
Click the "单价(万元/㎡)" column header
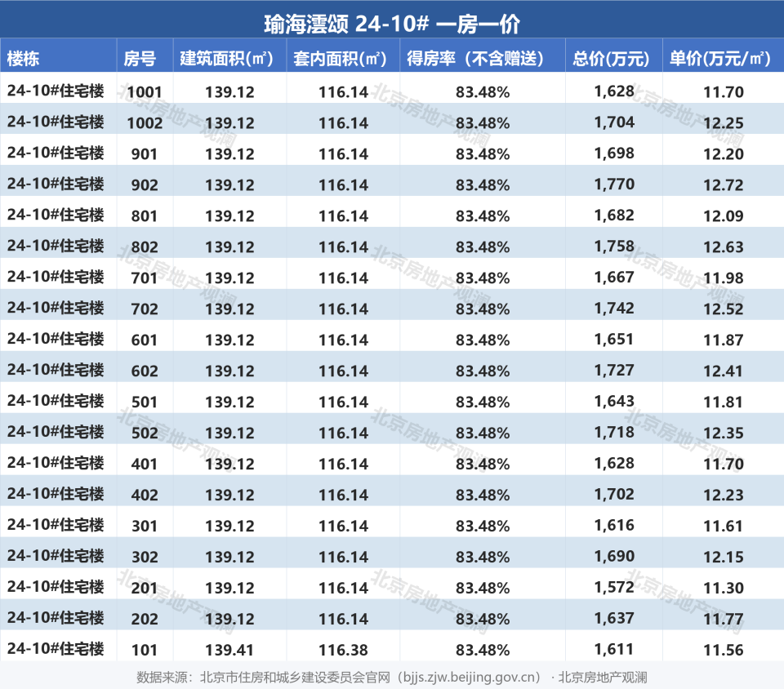tap(720, 59)
